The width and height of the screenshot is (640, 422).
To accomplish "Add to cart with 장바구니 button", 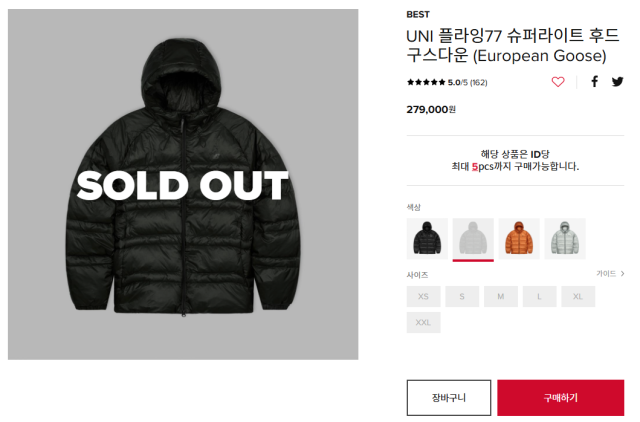I will tap(449, 398).
